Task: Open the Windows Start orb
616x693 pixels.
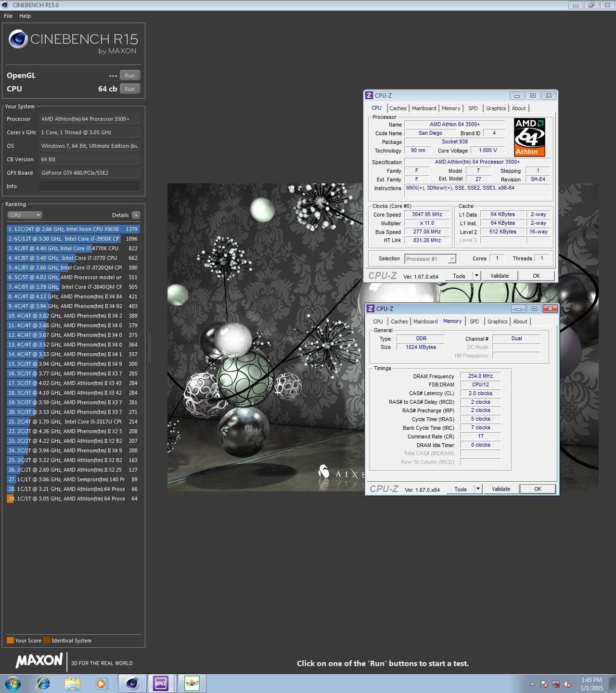Action: [13, 683]
